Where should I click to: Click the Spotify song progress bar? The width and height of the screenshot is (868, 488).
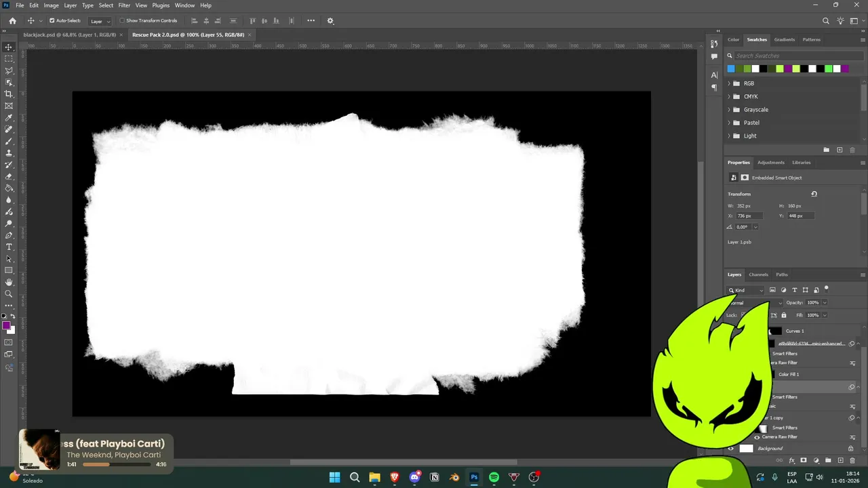coord(117,465)
